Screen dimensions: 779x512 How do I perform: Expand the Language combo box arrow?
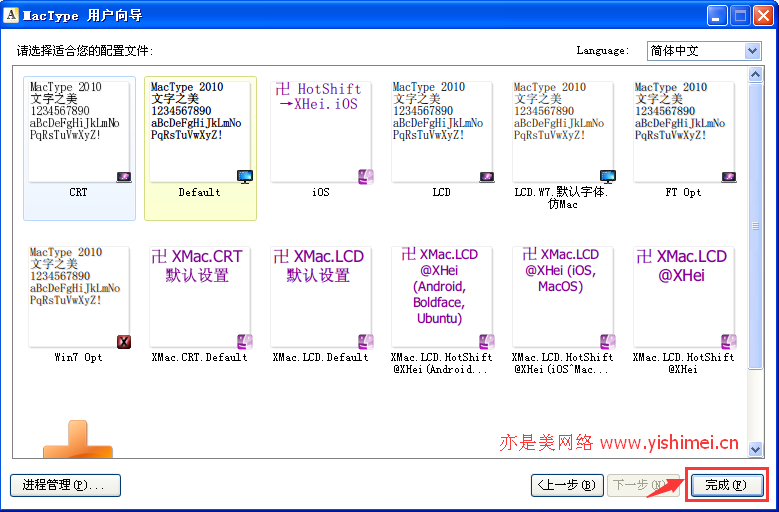(752, 51)
